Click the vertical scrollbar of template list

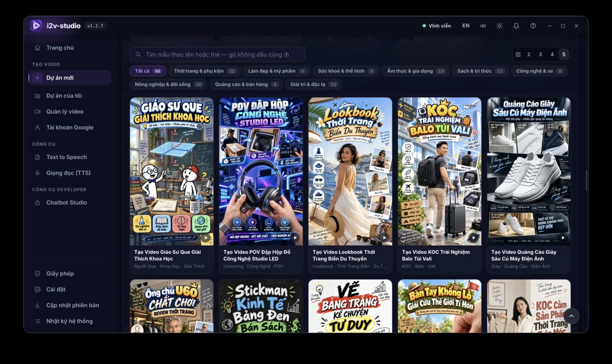pos(586,181)
